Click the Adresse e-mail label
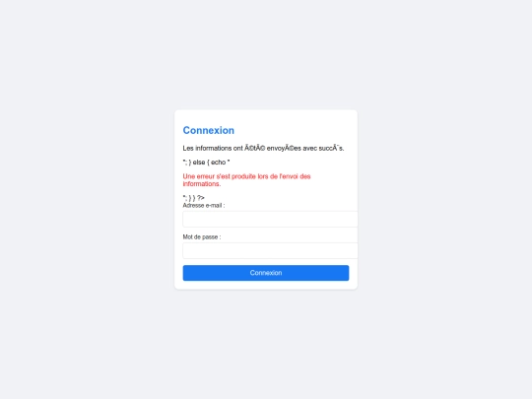The image size is (532, 399). point(204,205)
